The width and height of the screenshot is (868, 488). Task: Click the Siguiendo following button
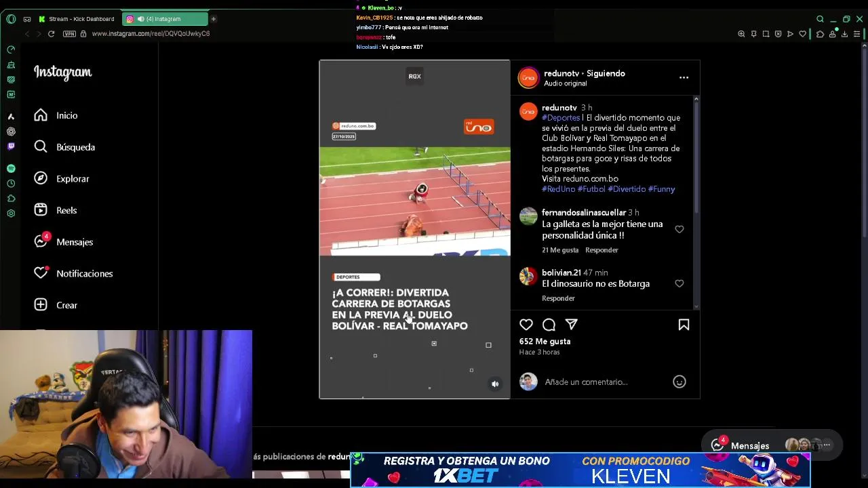point(606,73)
